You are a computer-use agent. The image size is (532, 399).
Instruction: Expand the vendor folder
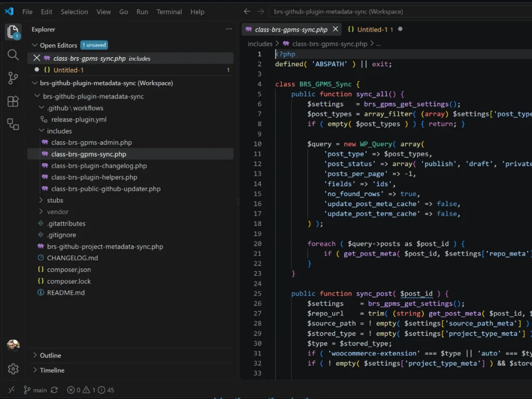[x=41, y=212]
